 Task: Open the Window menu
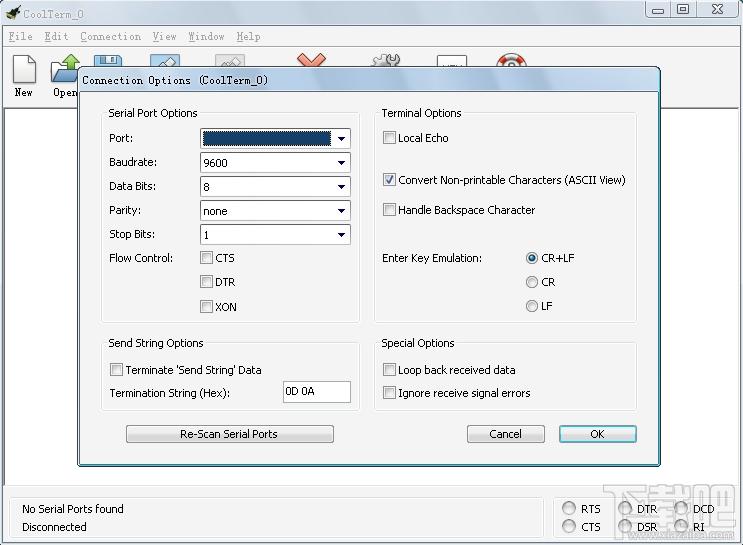pyautogui.click(x=206, y=36)
